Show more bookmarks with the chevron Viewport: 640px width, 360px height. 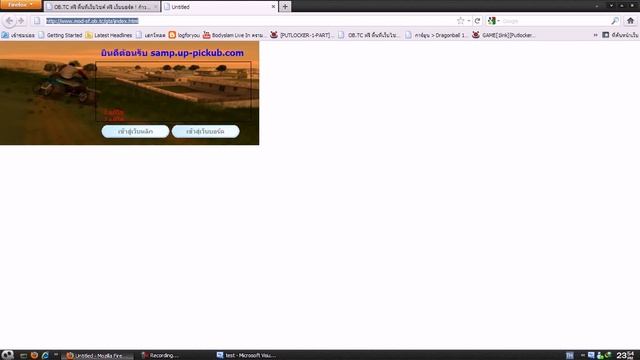point(595,36)
